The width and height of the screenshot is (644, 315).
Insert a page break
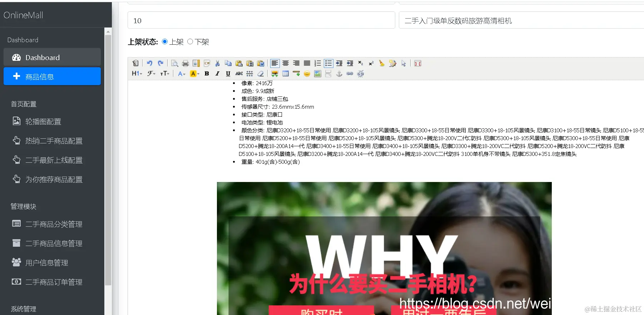pos(328,74)
